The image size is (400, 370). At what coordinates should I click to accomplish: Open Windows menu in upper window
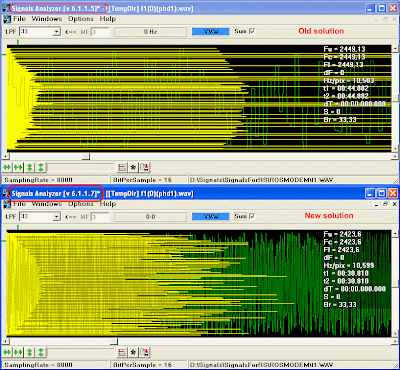coord(46,19)
